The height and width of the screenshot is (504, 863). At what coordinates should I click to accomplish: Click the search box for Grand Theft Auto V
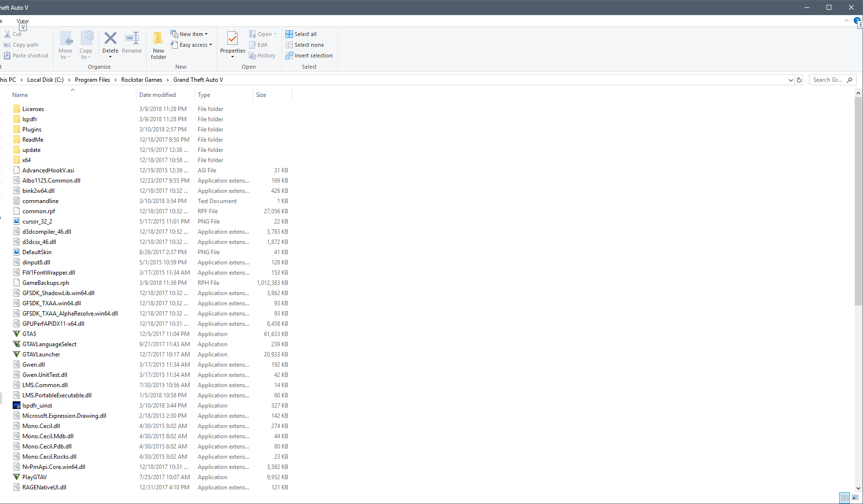[828, 80]
